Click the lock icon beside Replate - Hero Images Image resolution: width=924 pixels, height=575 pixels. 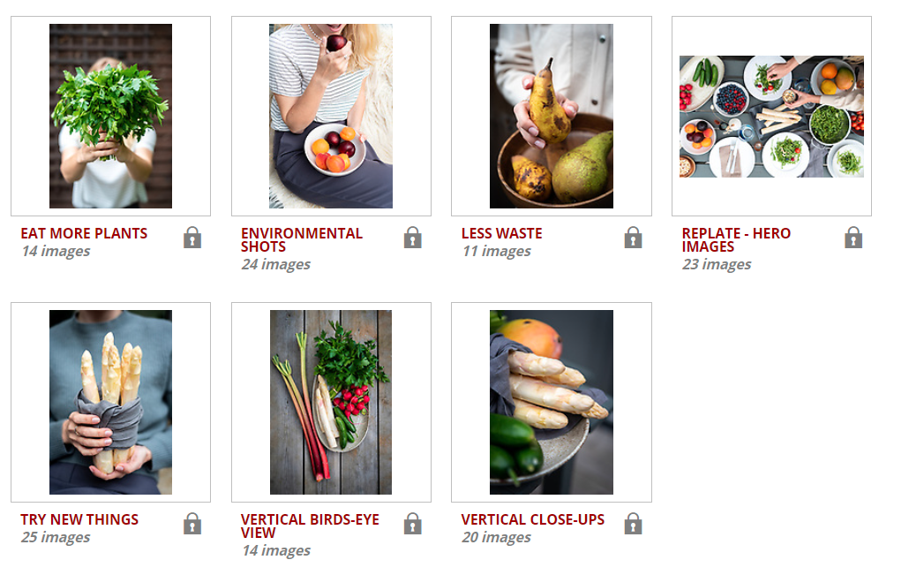point(853,238)
